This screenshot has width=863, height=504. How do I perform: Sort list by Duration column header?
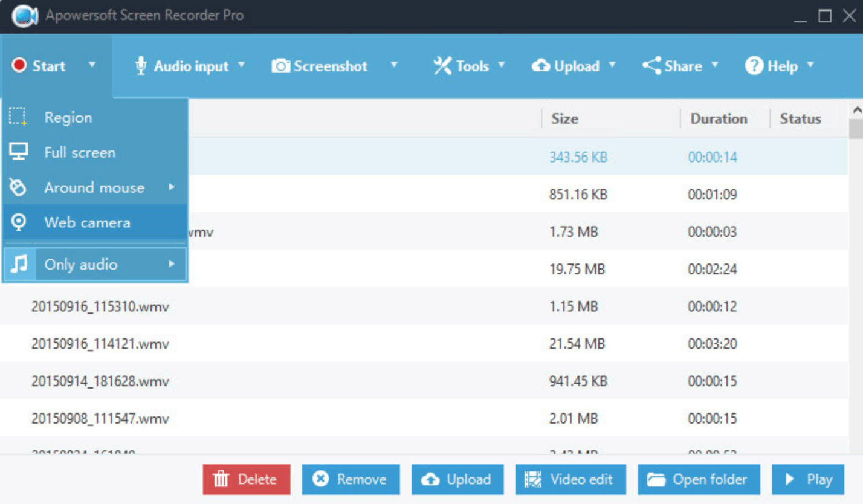719,119
